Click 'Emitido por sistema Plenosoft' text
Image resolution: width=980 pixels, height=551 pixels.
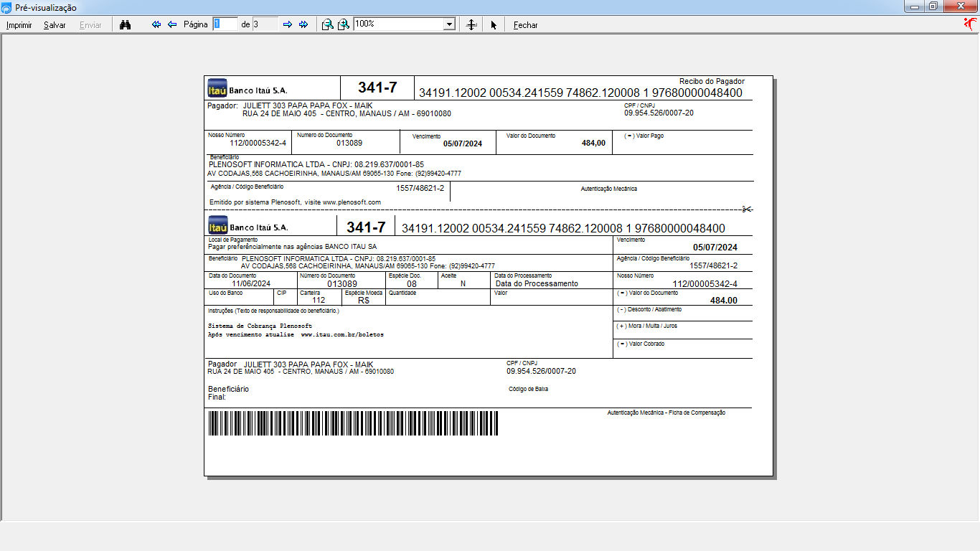coord(295,202)
